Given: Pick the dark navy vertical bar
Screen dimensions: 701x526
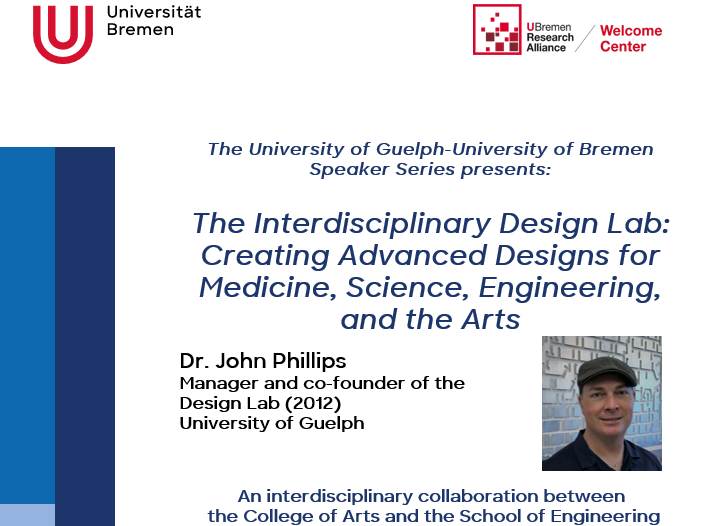Looking at the screenshot, I should tap(85, 330).
